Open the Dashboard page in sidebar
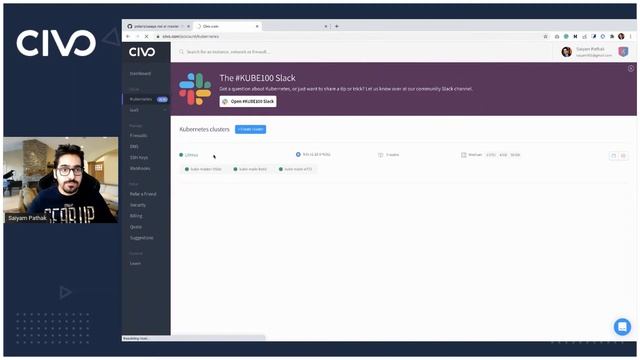This screenshot has height=360, width=640. 140,73
